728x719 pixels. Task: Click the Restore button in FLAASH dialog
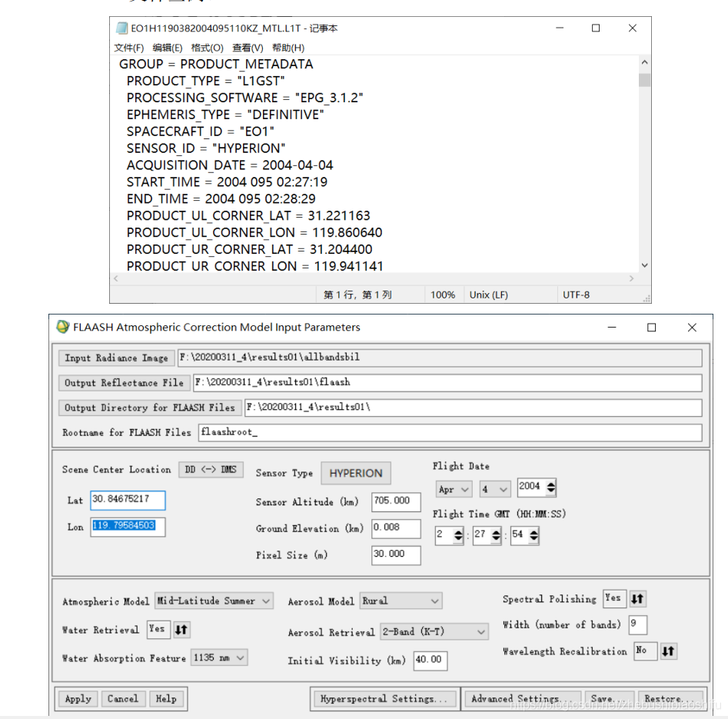(x=671, y=698)
